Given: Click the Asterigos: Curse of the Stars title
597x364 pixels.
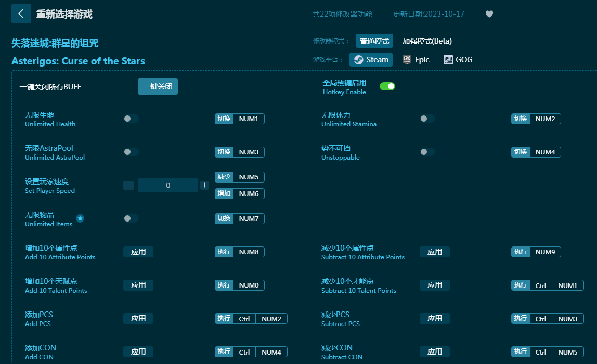Looking at the screenshot, I should (x=78, y=61).
